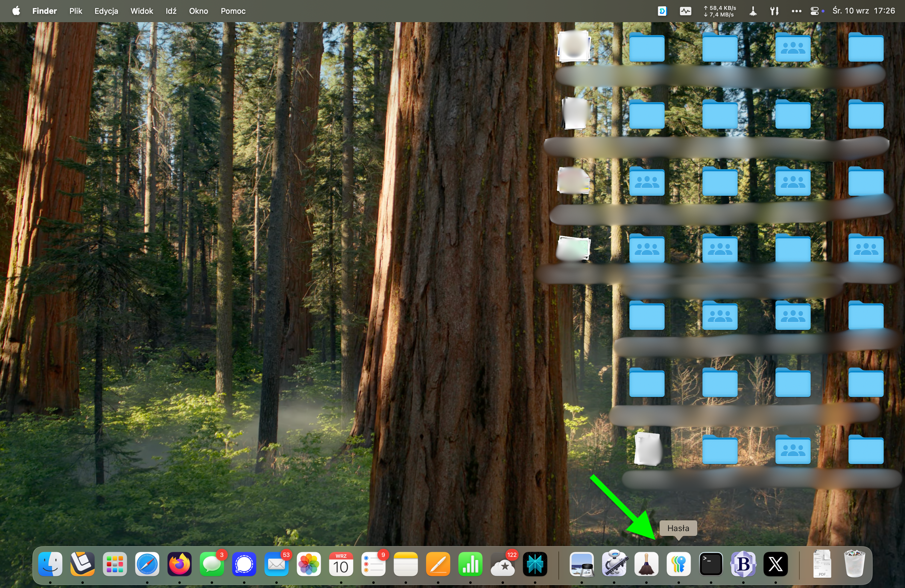The width and height of the screenshot is (905, 588).
Task: Open the Apple menu
Action: [16, 11]
